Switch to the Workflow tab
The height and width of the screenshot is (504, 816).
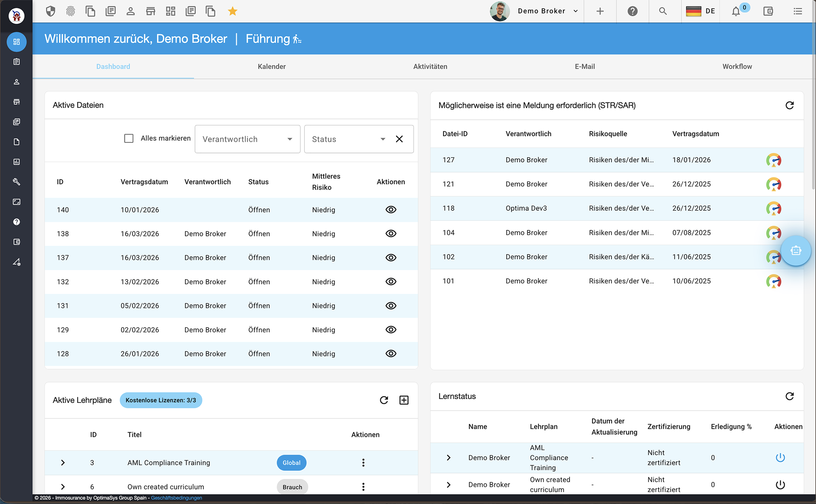pos(737,66)
